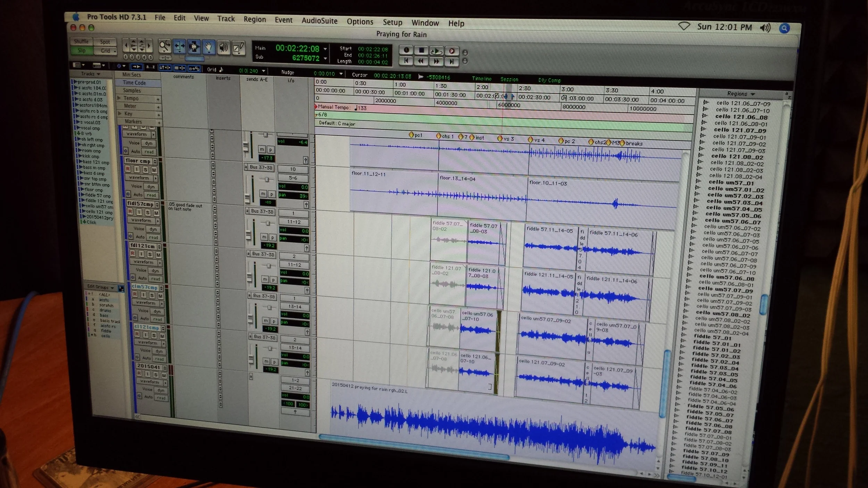Image resolution: width=868 pixels, height=488 pixels.
Task: Record-enable the floor cmp track
Action: (x=128, y=169)
